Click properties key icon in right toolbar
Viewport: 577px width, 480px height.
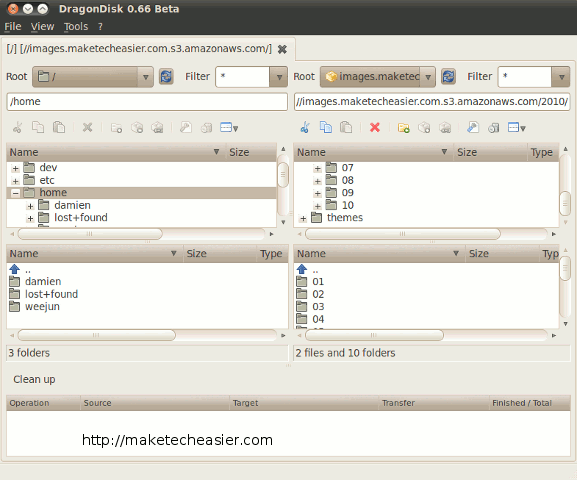pyautogui.click(x=472, y=128)
